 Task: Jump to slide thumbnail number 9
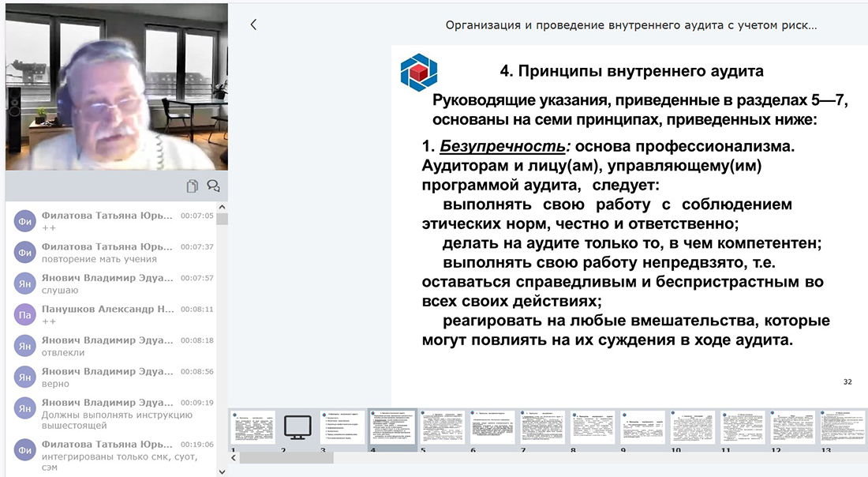coord(643,427)
